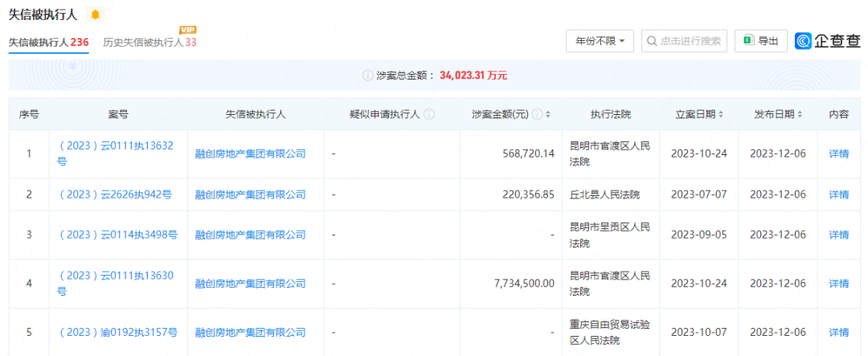Click the info icon next to 疑似申请执行人
The image size is (868, 356).
click(429, 115)
